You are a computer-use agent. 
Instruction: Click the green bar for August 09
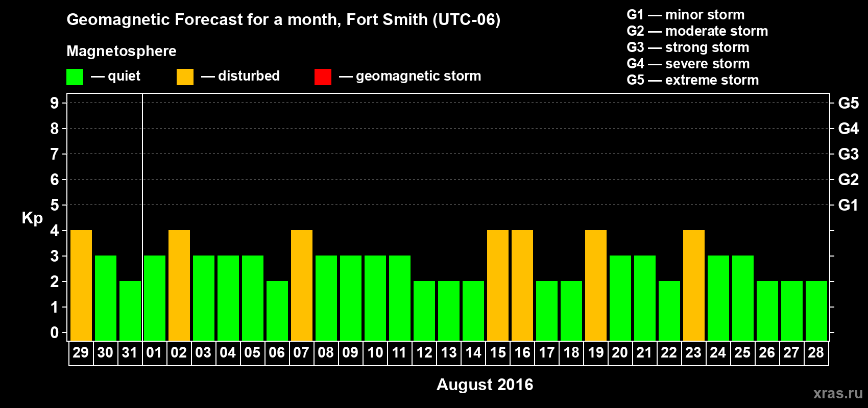351,298
